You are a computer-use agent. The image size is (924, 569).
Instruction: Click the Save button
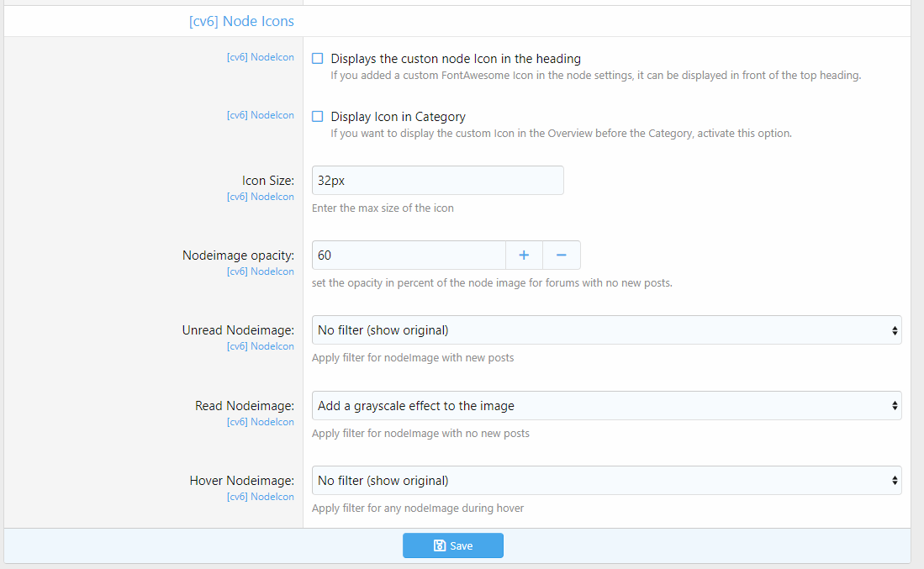[453, 545]
